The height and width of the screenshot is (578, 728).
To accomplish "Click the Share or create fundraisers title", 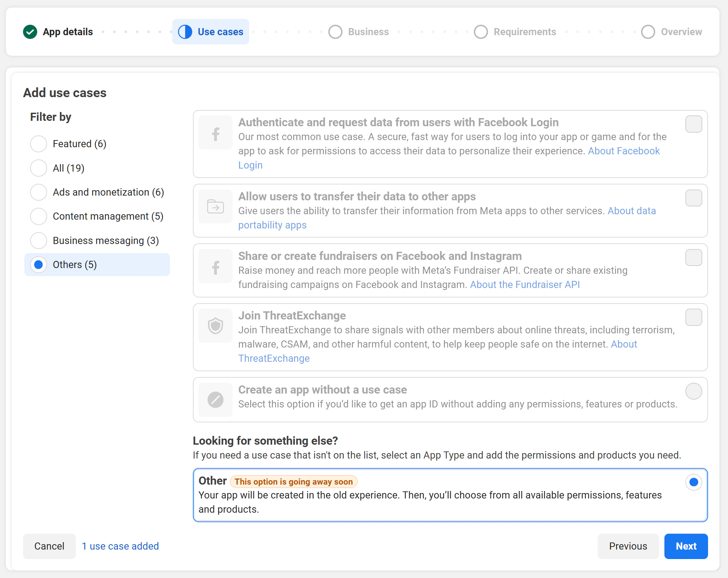I will click(x=380, y=256).
